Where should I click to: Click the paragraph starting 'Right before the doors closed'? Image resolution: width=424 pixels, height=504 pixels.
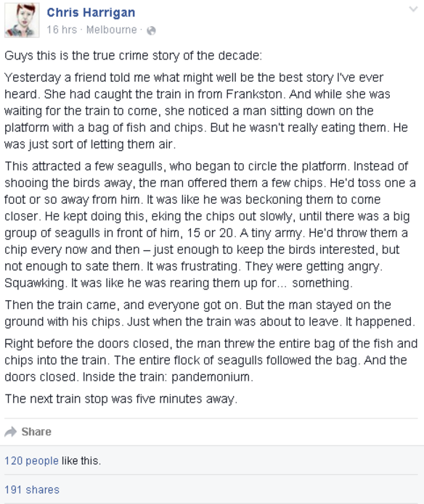(211, 360)
